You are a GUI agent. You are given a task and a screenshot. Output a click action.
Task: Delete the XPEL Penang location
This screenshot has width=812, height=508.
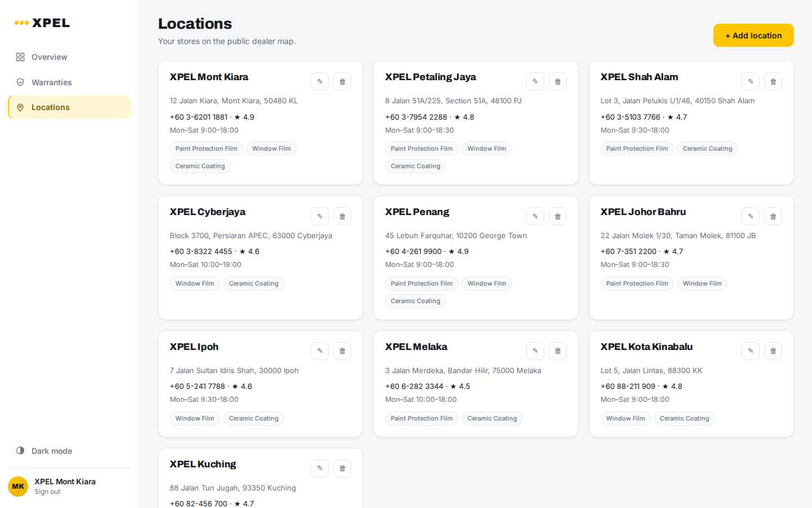(x=558, y=216)
